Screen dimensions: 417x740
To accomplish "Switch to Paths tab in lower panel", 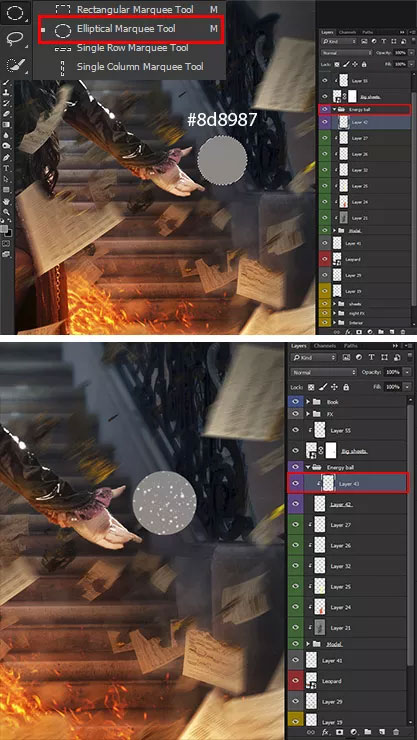I will click(350, 346).
